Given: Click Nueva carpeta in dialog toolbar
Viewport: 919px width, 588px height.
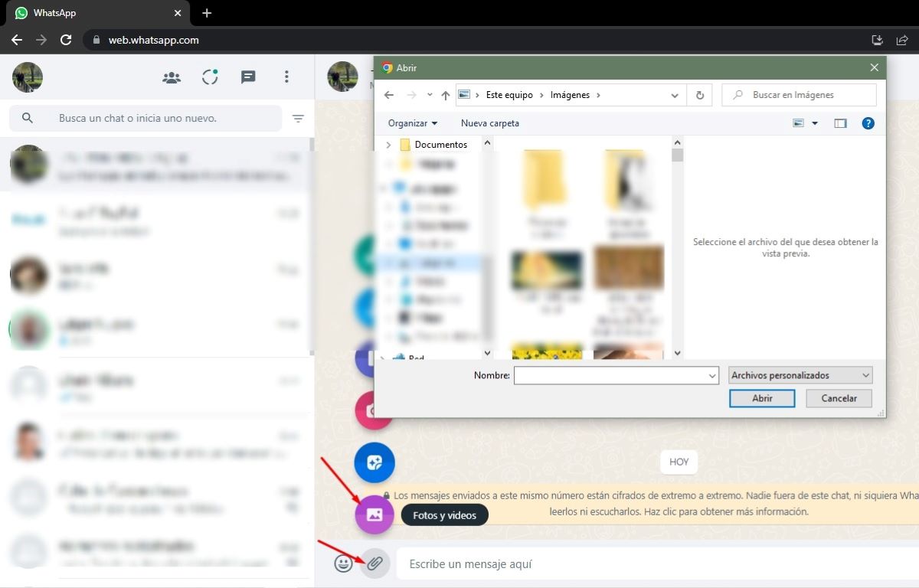Looking at the screenshot, I should (x=490, y=123).
